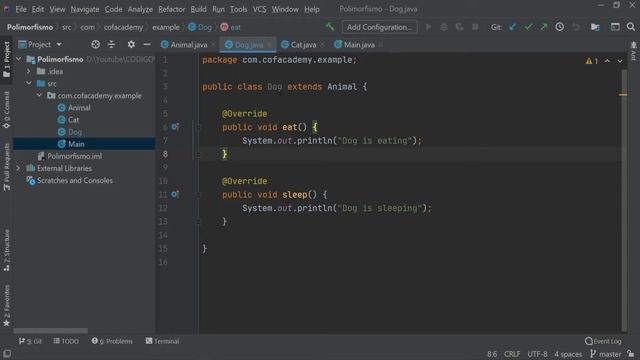
Task: Click the Locate file target icon
Action: [x=96, y=44]
